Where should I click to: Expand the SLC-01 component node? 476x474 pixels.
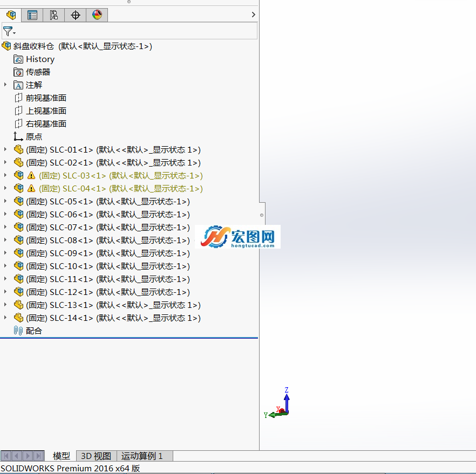click(x=5, y=149)
